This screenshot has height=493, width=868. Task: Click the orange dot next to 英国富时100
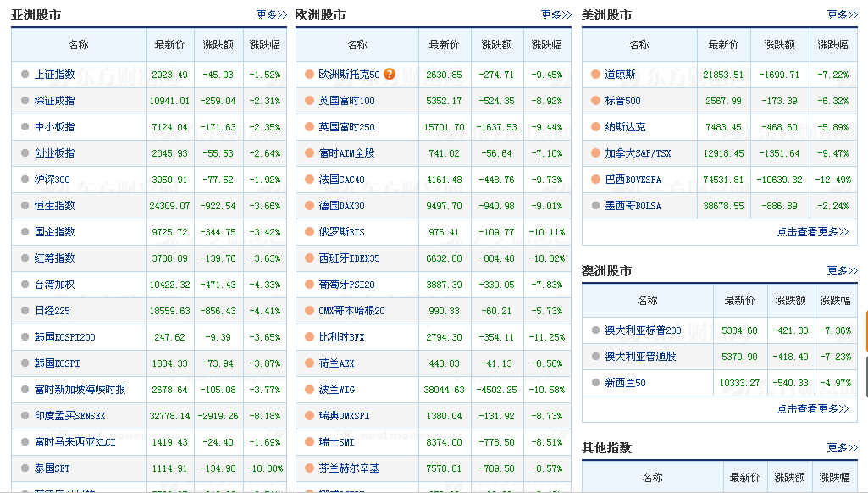(309, 100)
